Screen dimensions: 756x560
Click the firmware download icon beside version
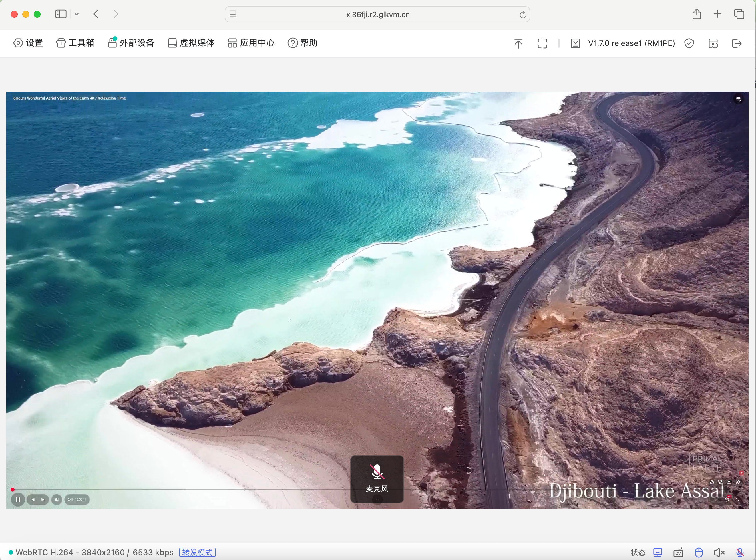(575, 43)
